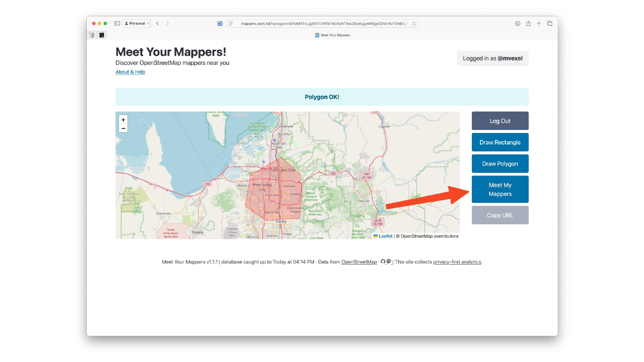Open the privacy-first analytics link
The width and height of the screenshot is (644, 362).
point(457,262)
